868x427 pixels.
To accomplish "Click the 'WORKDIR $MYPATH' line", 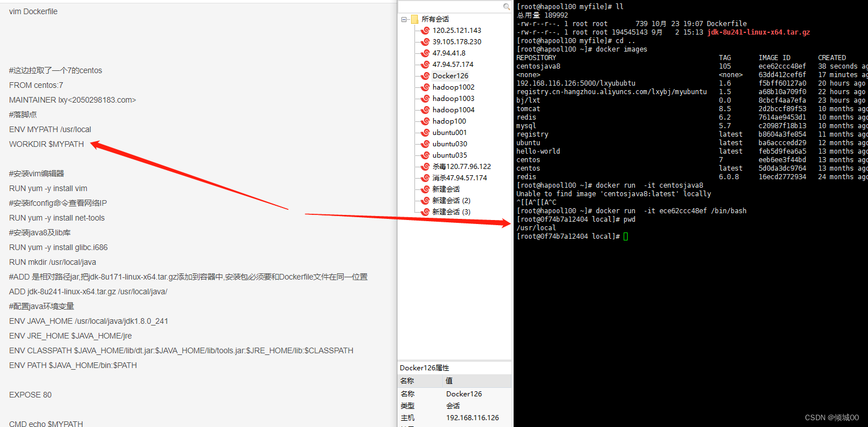I will 46,144.
